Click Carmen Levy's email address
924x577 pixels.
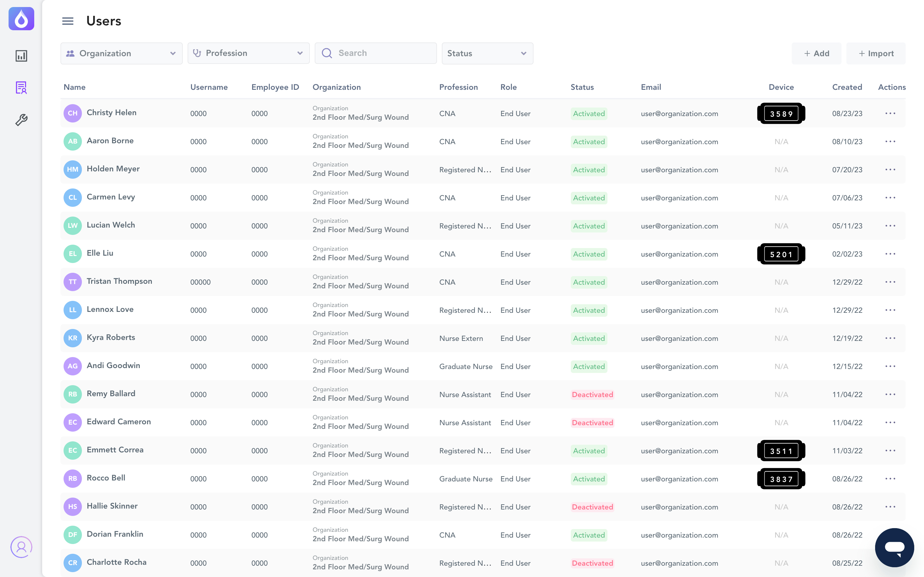(679, 198)
